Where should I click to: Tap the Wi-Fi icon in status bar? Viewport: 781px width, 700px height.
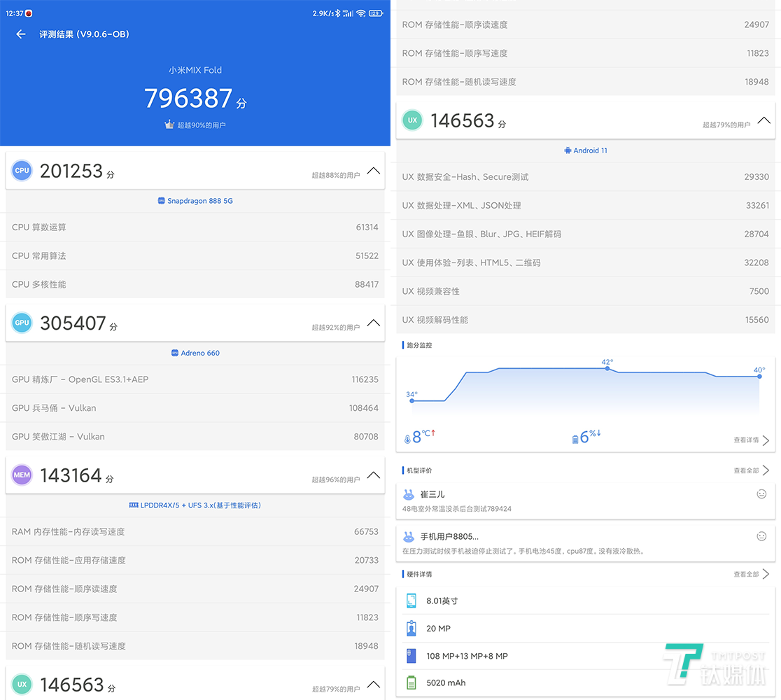coord(361,13)
